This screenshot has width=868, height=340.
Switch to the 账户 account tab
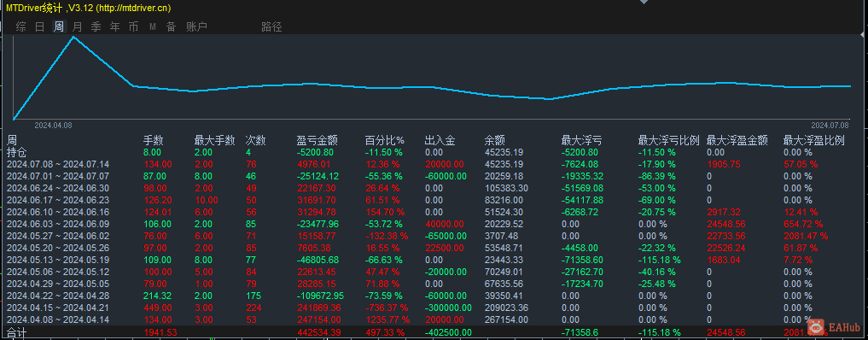(x=196, y=26)
